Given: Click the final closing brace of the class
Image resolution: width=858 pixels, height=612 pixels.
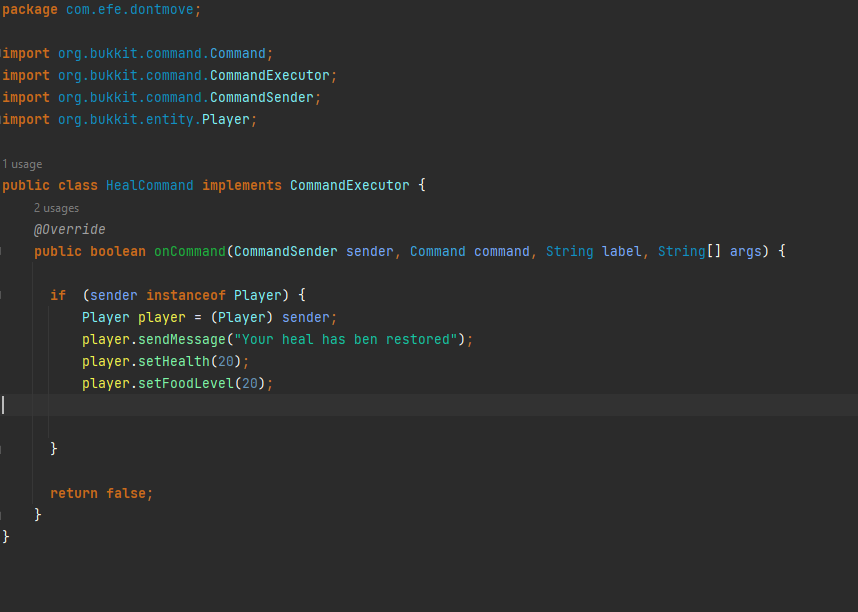Looking at the screenshot, I should click(x=5, y=536).
